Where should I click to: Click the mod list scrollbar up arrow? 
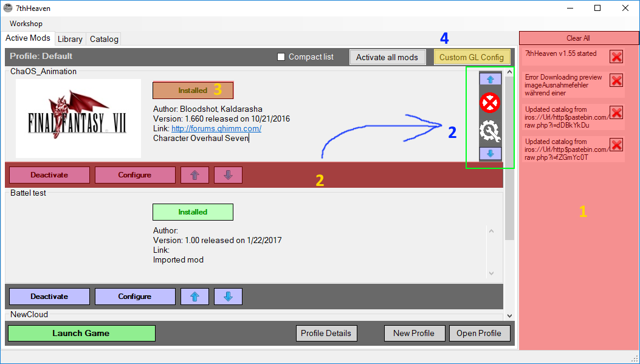(x=509, y=72)
